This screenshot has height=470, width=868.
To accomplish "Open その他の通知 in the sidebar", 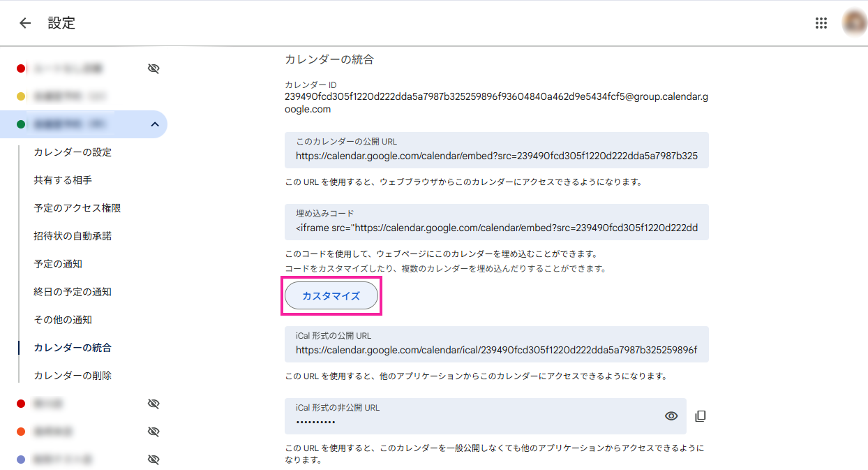I will [x=63, y=320].
